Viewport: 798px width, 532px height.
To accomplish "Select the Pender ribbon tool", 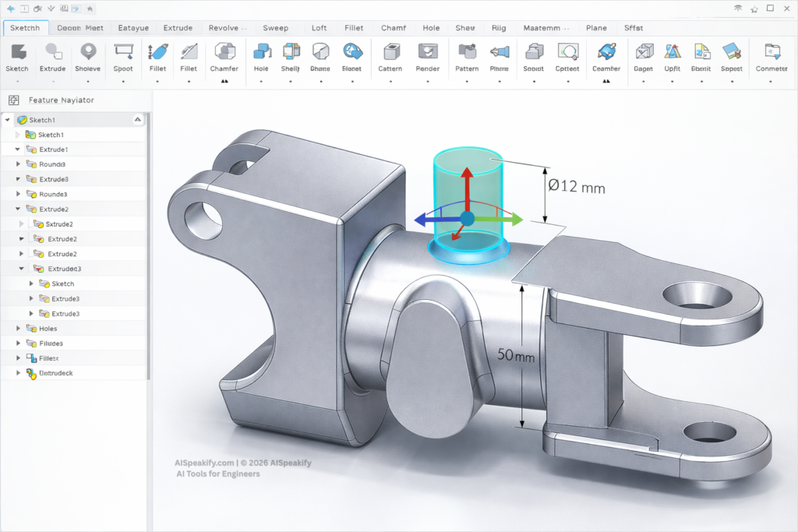I will [x=427, y=52].
